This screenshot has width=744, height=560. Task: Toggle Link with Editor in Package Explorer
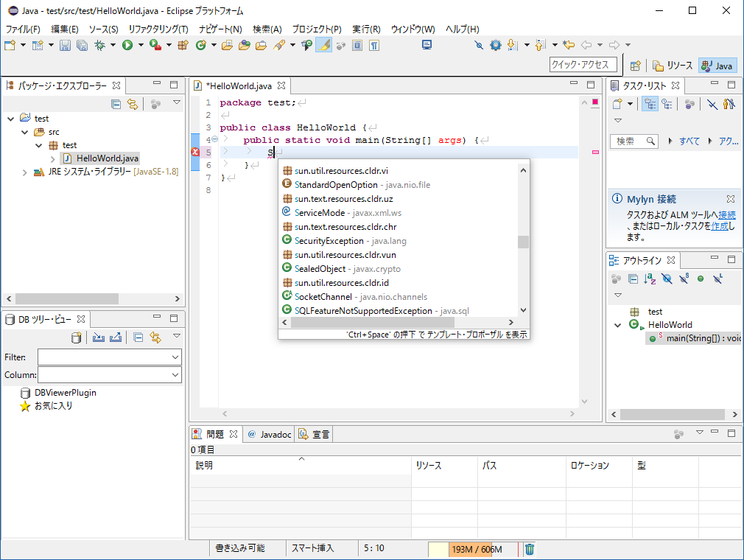pyautogui.click(x=133, y=104)
